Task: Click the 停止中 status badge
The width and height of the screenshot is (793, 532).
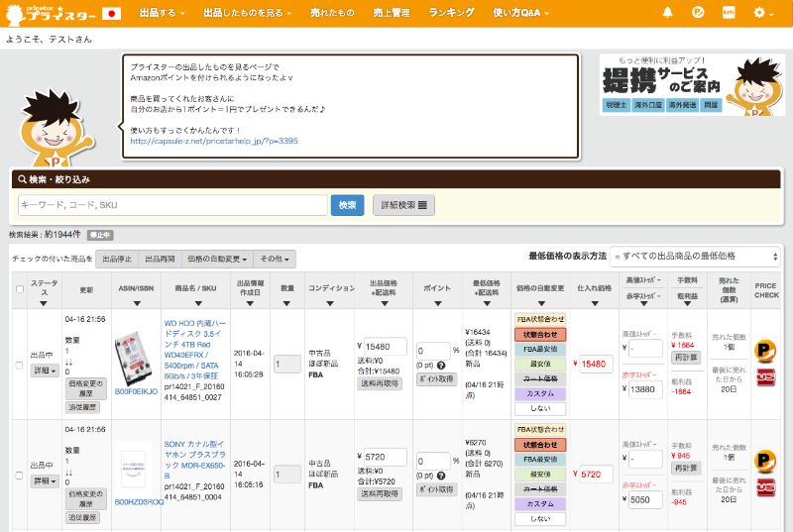Action: pyautogui.click(x=100, y=235)
